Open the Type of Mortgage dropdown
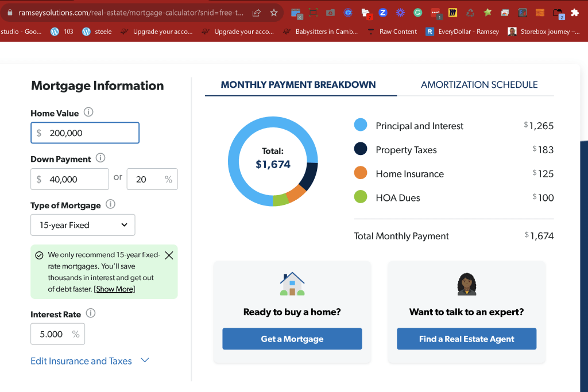Image resolution: width=588 pixels, height=392 pixels. pos(83,225)
